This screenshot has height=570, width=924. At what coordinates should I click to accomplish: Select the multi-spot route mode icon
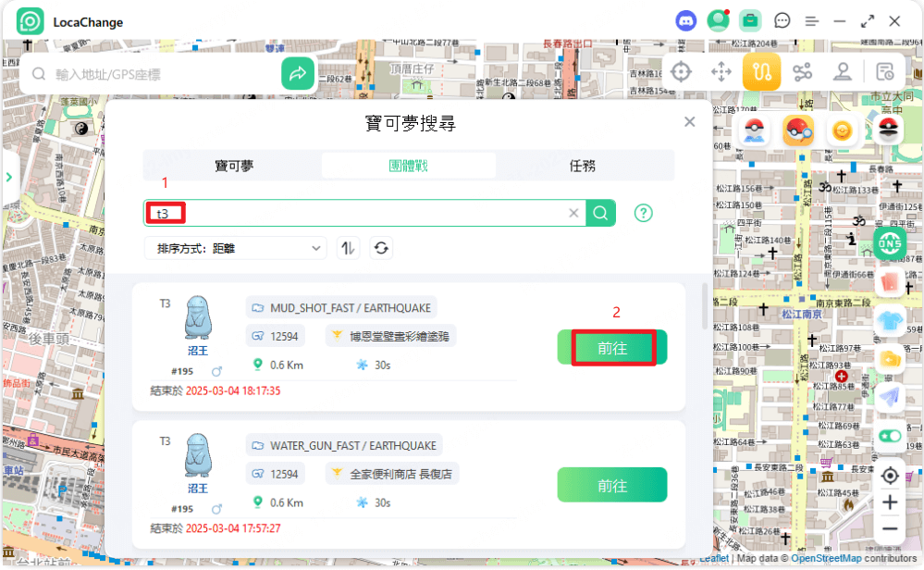pos(802,72)
